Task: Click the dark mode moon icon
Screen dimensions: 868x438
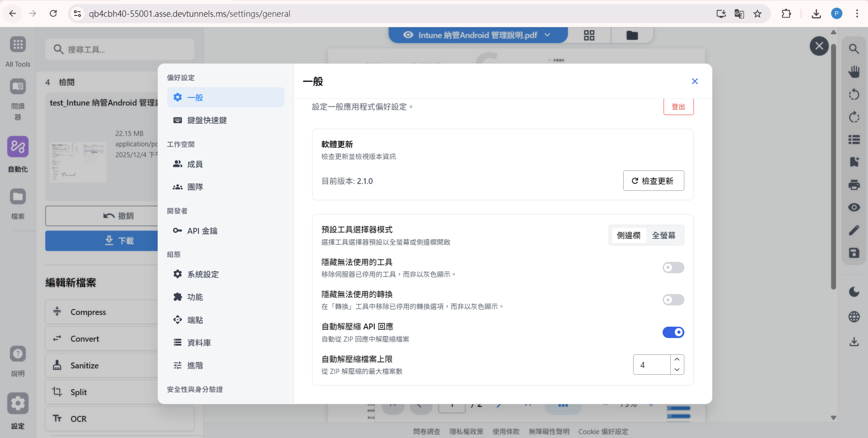Action: point(854,292)
